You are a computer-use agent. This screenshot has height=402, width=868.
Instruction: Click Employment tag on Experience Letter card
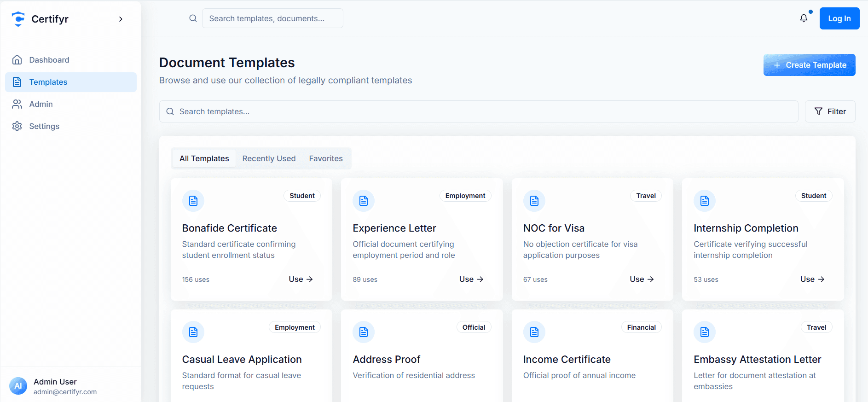pos(465,196)
